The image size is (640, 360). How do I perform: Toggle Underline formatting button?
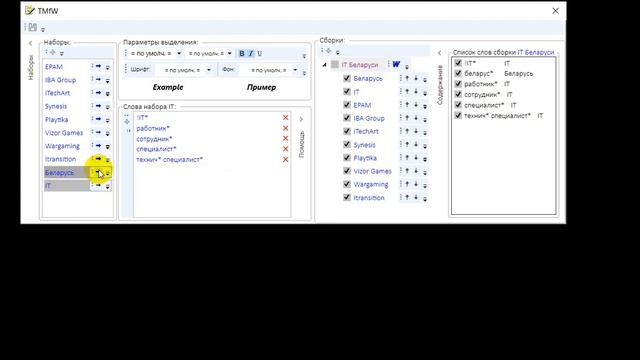259,53
